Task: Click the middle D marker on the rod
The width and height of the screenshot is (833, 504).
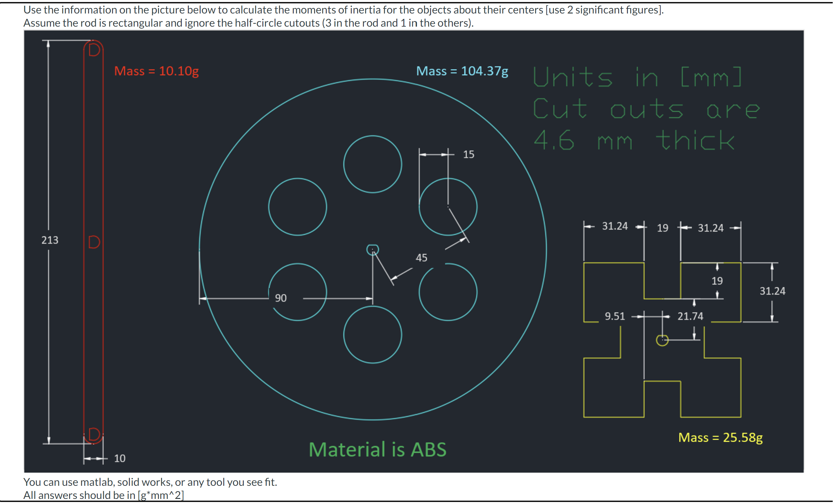Action: [x=94, y=242]
